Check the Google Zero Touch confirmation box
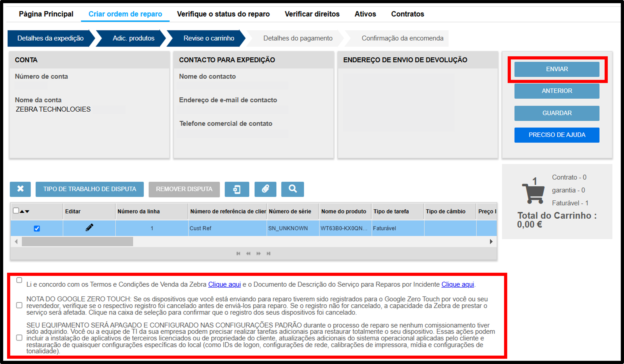The image size is (624, 364). tap(19, 305)
